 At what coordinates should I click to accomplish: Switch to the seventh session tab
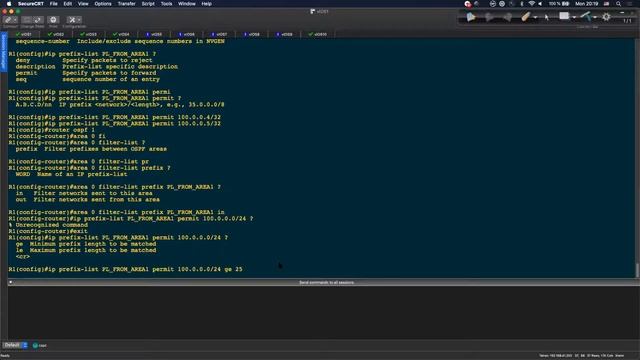pos(220,34)
